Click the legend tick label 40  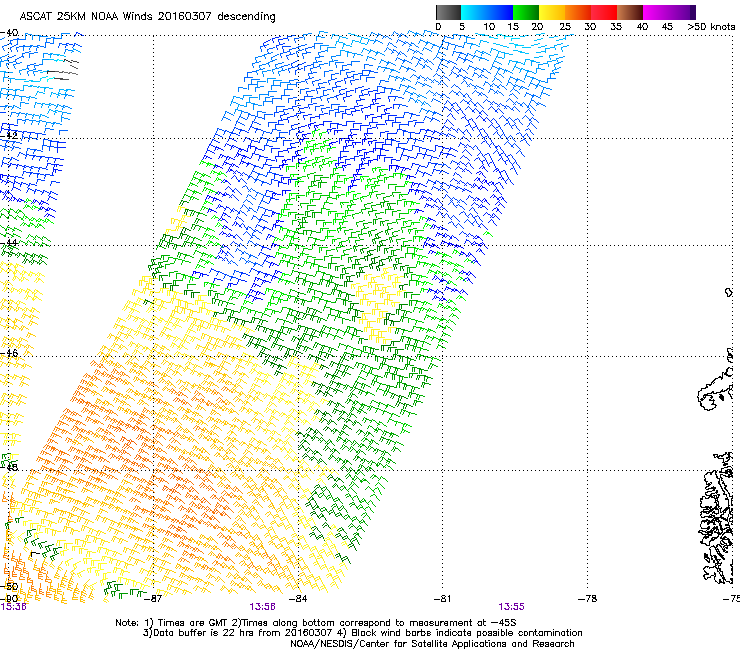pyautogui.click(x=642, y=27)
